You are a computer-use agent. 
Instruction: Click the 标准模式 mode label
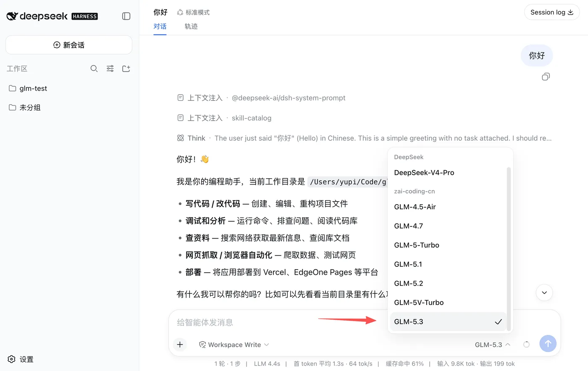point(193,13)
